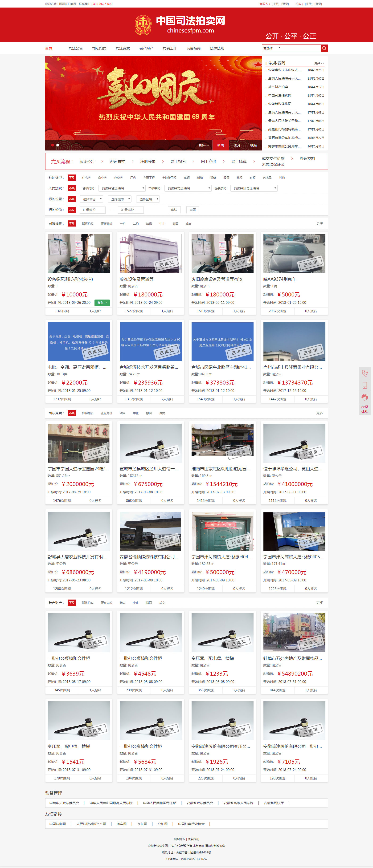Select 不限 in 司法变卖 status row
373x868 pixels.
click(72, 413)
